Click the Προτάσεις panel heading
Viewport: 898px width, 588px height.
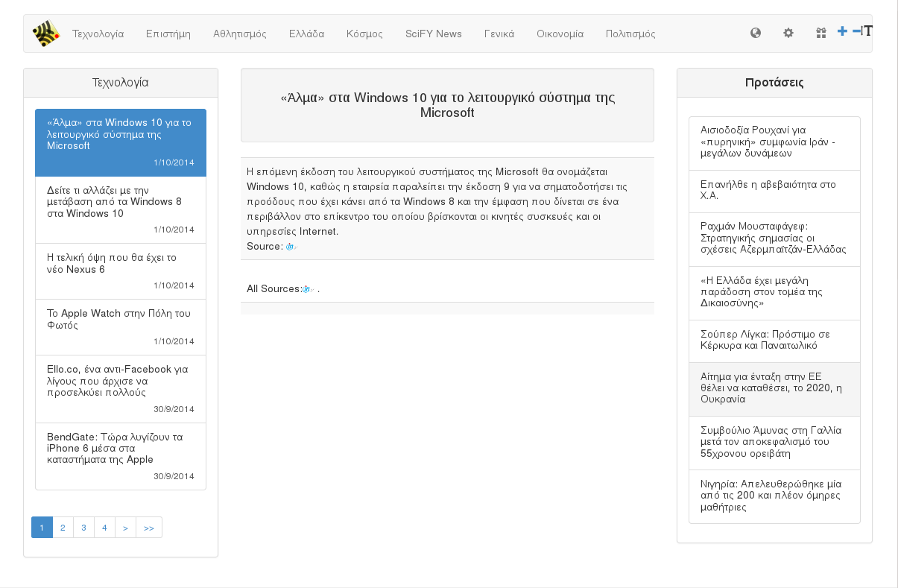coord(774,83)
